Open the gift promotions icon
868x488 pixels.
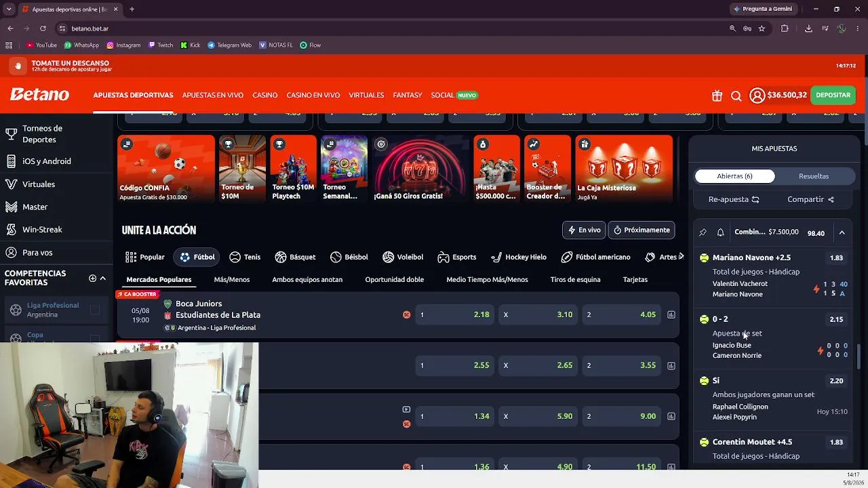coord(717,96)
